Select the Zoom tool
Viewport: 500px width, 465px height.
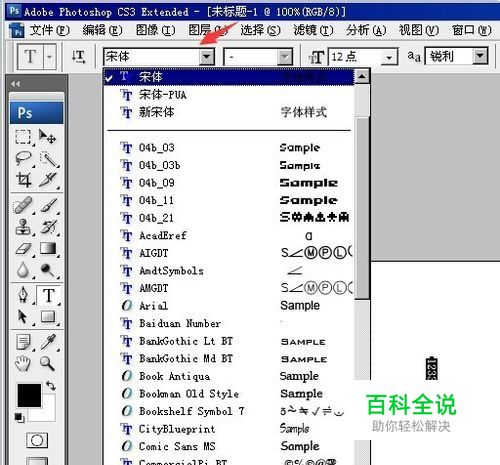click(47, 363)
